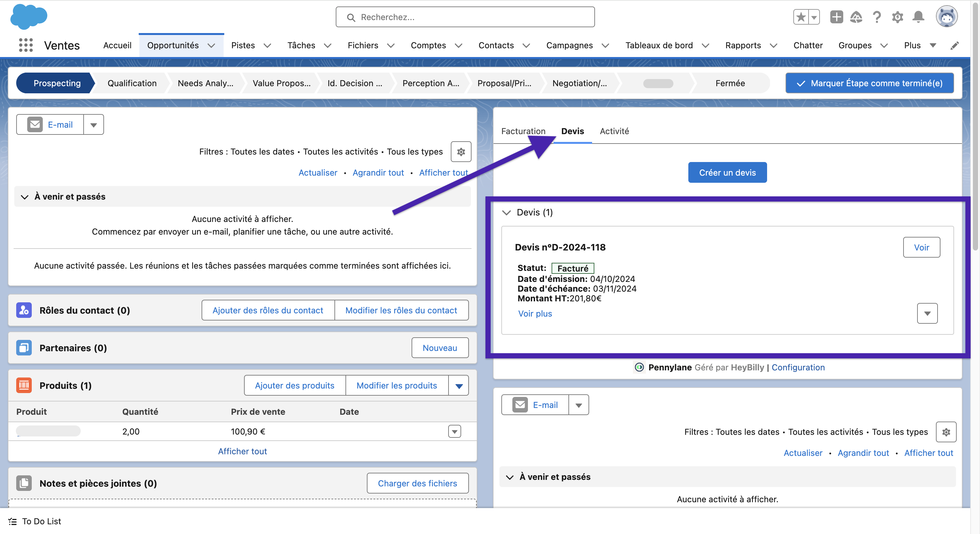Select the Devis tab
Viewport: 980px width, 534px height.
pos(573,131)
